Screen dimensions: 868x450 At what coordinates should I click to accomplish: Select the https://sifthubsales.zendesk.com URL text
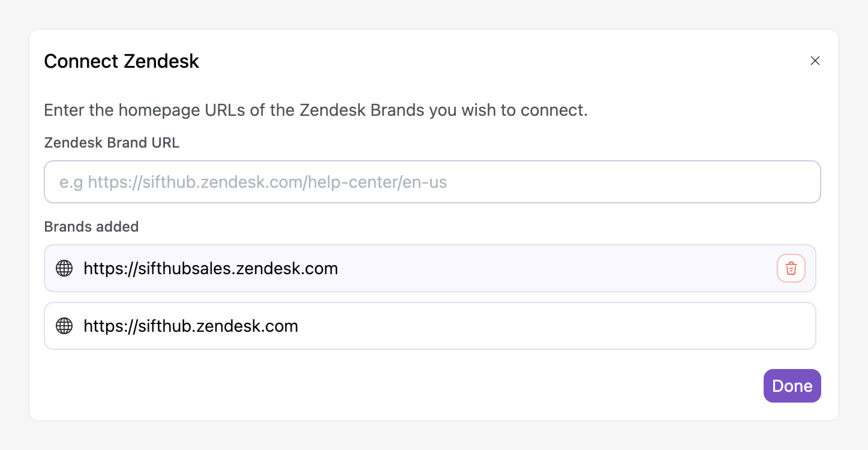[x=211, y=269]
